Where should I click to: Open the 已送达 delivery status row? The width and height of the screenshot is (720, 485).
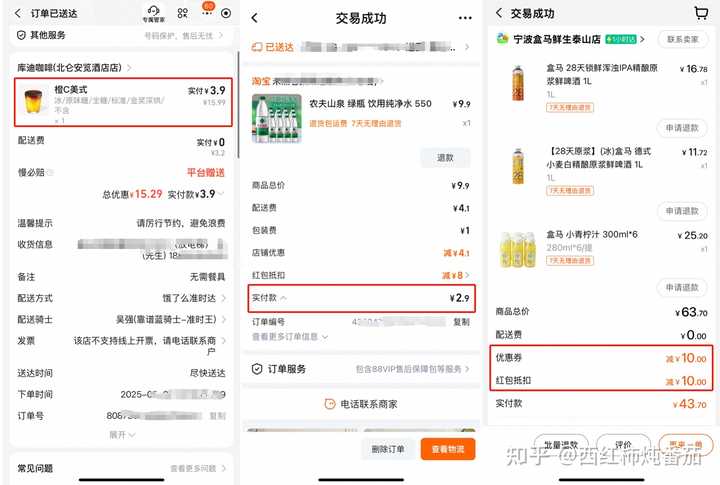pyautogui.click(x=361, y=47)
